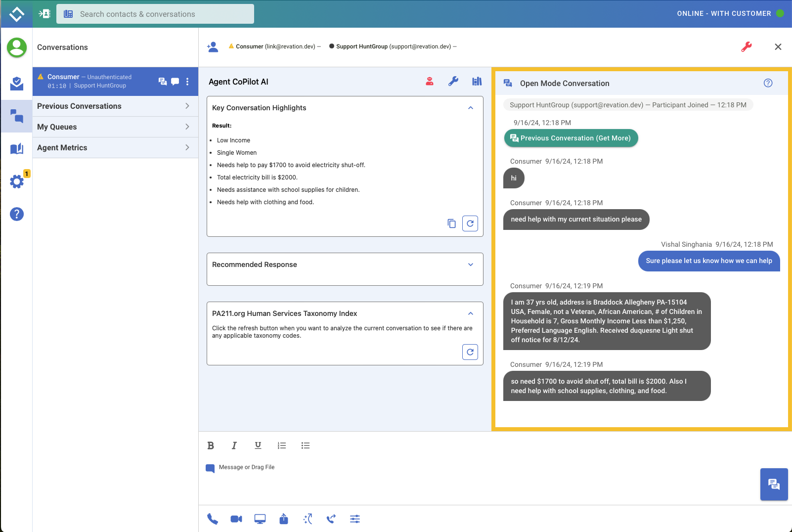This screenshot has width=792, height=532.
Task: Click Previous Conversation (Get More) button
Action: click(x=571, y=138)
